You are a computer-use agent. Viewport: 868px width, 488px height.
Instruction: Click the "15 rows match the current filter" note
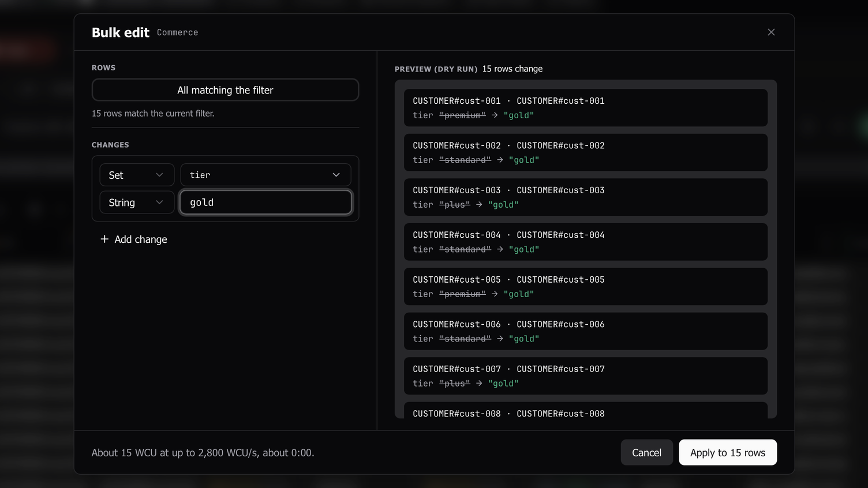click(x=153, y=114)
